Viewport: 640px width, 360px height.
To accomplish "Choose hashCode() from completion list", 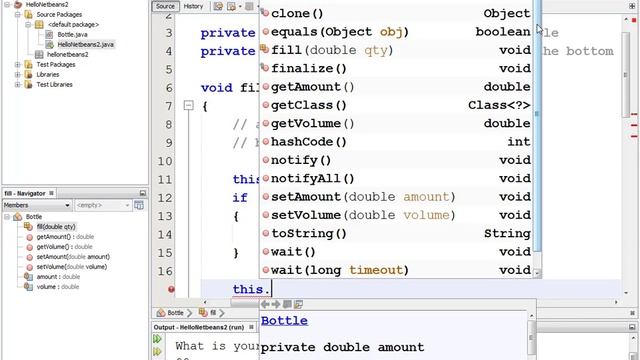I will tap(396, 142).
